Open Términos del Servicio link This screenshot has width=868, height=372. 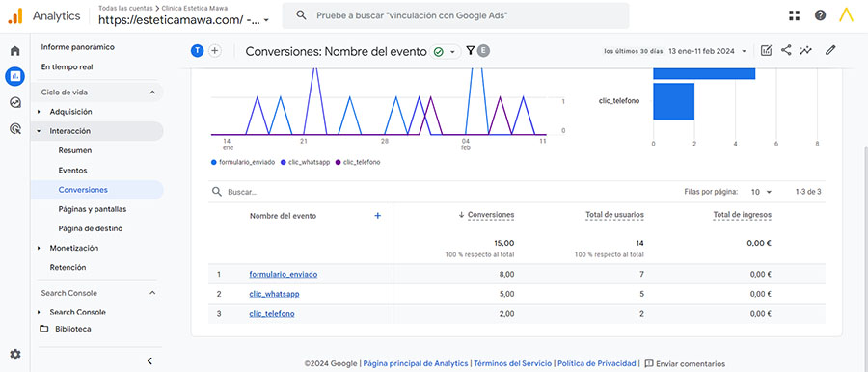coord(513,363)
